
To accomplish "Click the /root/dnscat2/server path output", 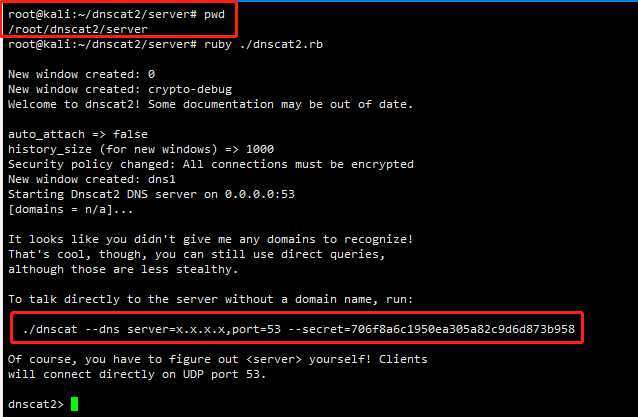I will (x=78, y=29).
